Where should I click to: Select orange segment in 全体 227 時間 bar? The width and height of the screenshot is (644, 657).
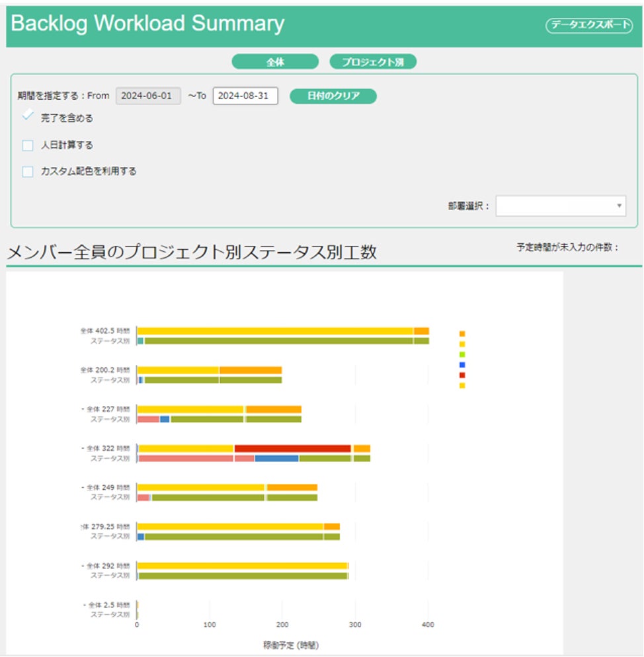point(273,409)
